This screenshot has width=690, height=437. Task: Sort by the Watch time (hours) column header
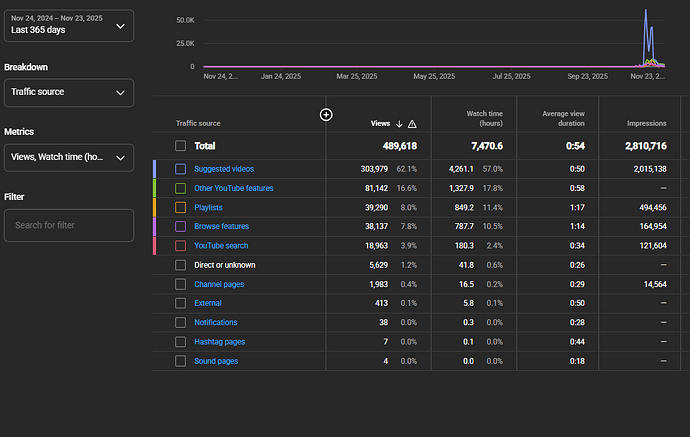484,118
